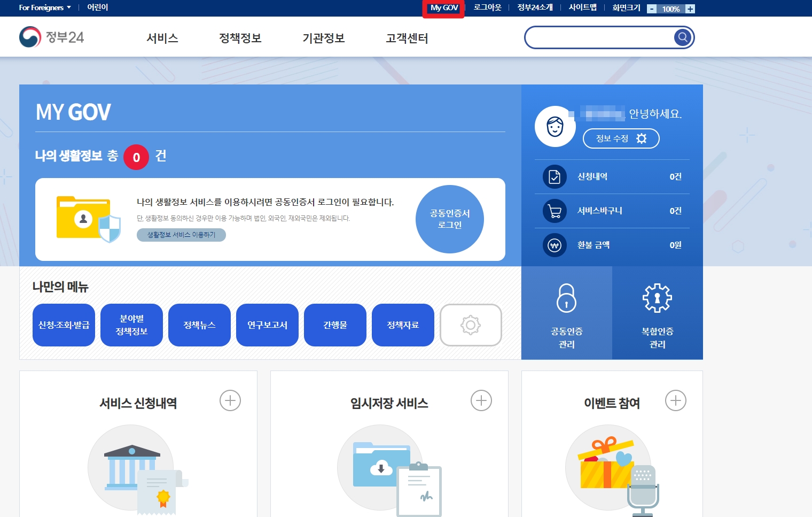Click the 환불 금액 won icon

click(x=555, y=245)
